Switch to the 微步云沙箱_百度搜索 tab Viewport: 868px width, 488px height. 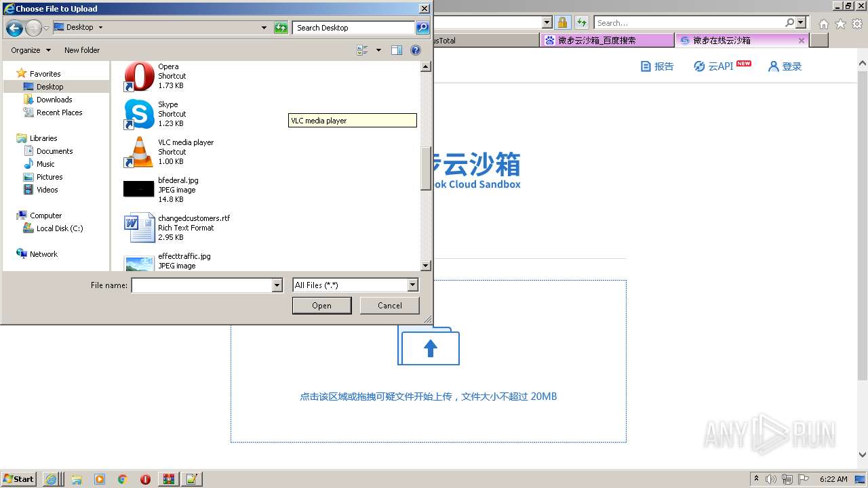click(x=608, y=41)
